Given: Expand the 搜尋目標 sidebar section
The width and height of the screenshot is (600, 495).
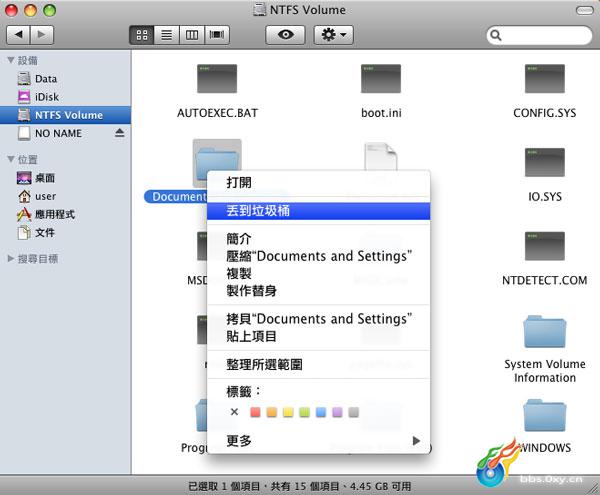Looking at the screenshot, I should coord(11,258).
